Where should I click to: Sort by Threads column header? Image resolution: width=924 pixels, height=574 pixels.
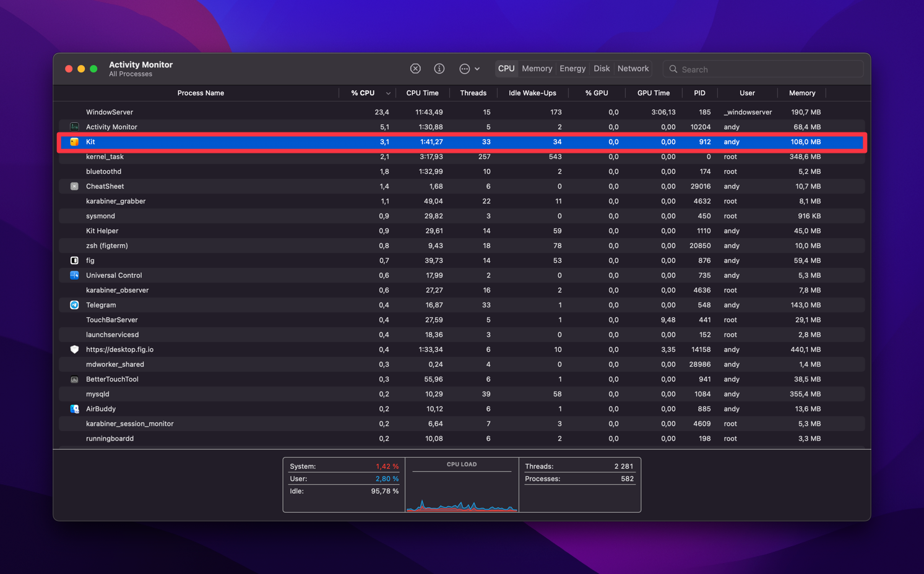click(x=473, y=93)
